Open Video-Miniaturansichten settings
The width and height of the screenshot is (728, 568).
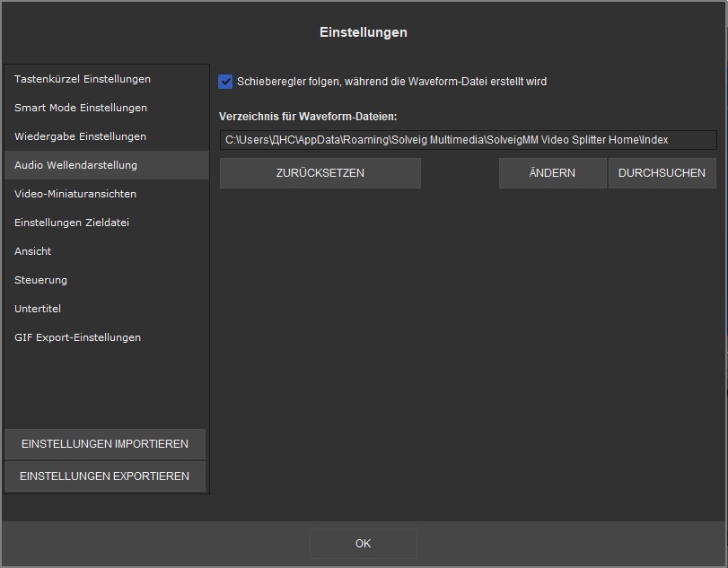(75, 194)
